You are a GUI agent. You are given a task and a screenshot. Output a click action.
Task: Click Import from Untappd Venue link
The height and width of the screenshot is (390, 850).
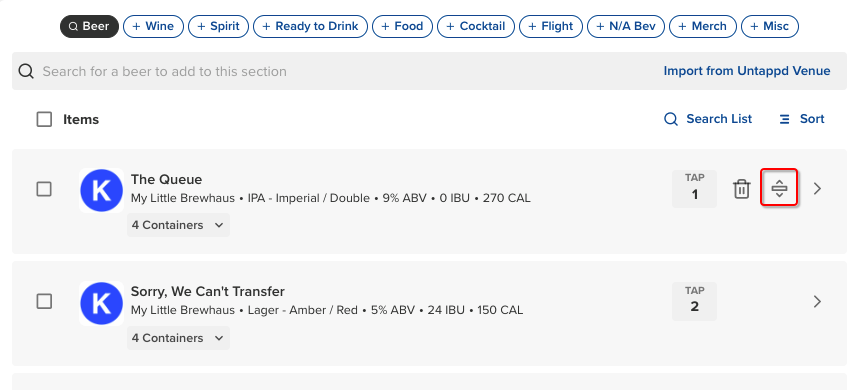pos(747,71)
